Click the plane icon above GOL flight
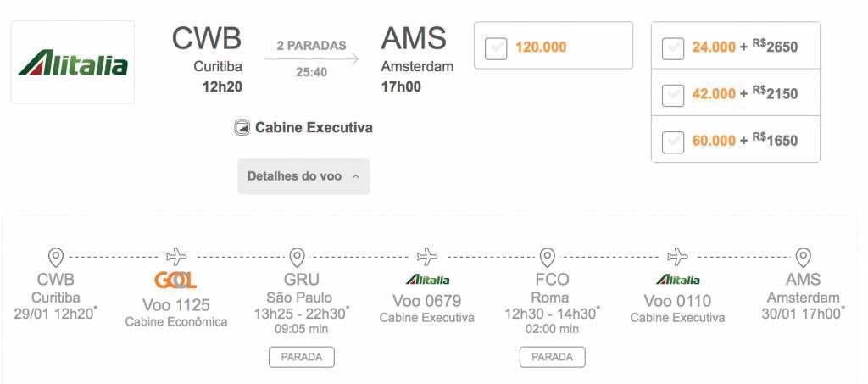The height and width of the screenshot is (384, 868). pos(176,256)
